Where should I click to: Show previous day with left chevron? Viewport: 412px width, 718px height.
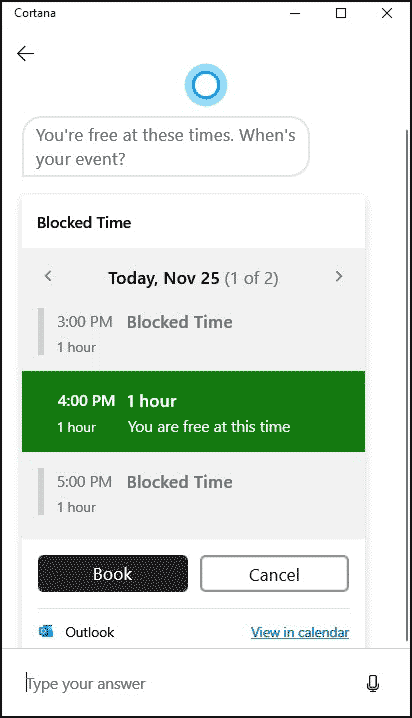tap(48, 277)
